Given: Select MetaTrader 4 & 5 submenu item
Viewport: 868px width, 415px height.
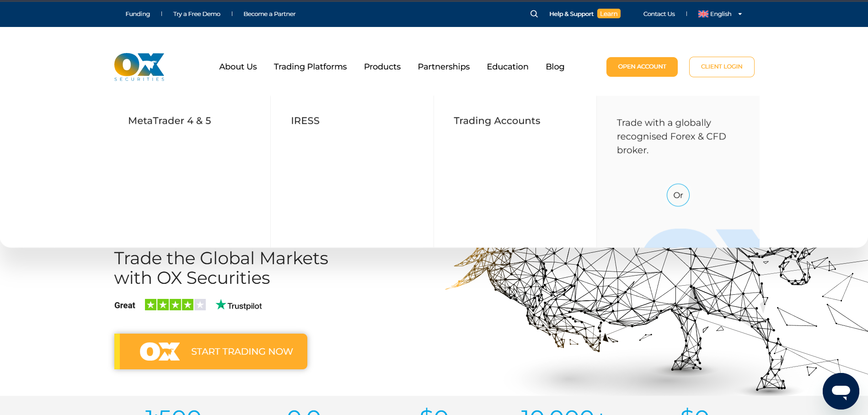Looking at the screenshot, I should pyautogui.click(x=170, y=121).
